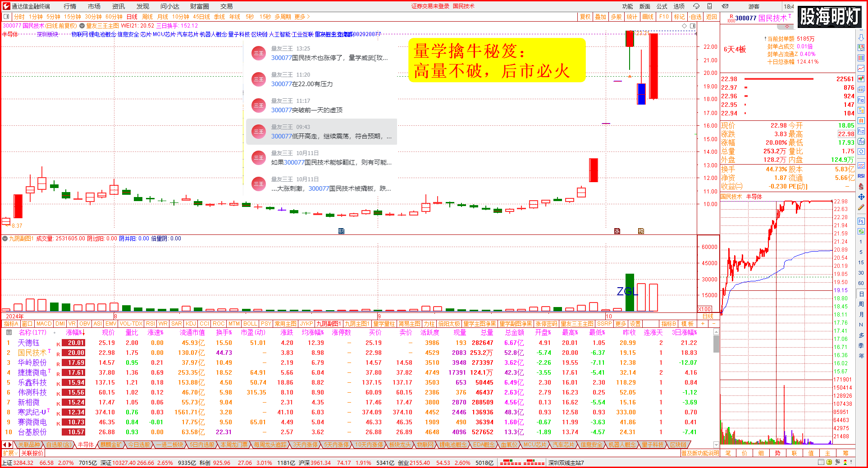Open the F10 company info button
This screenshot has height=468, width=868.
click(664, 17)
